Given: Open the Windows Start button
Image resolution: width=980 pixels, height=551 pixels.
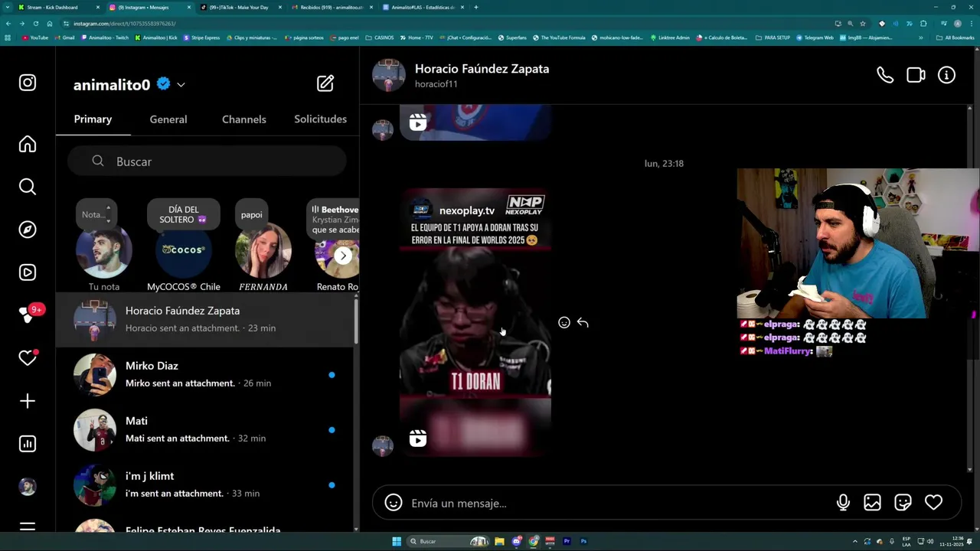Looking at the screenshot, I should (x=397, y=541).
